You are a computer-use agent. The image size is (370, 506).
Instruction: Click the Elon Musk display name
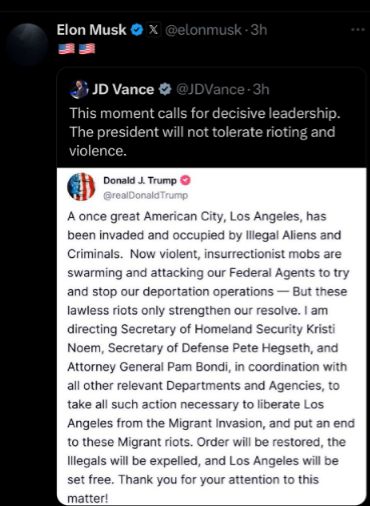click(91, 30)
